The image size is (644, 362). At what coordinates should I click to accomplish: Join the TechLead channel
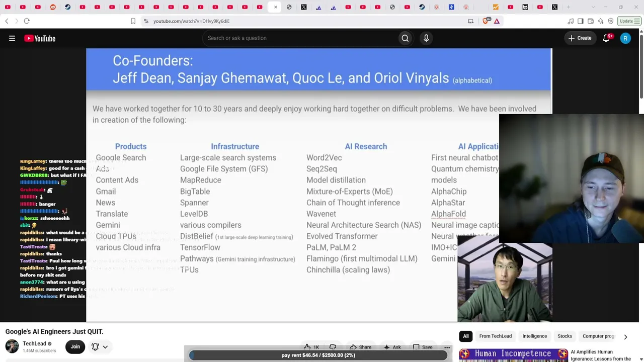(75, 346)
